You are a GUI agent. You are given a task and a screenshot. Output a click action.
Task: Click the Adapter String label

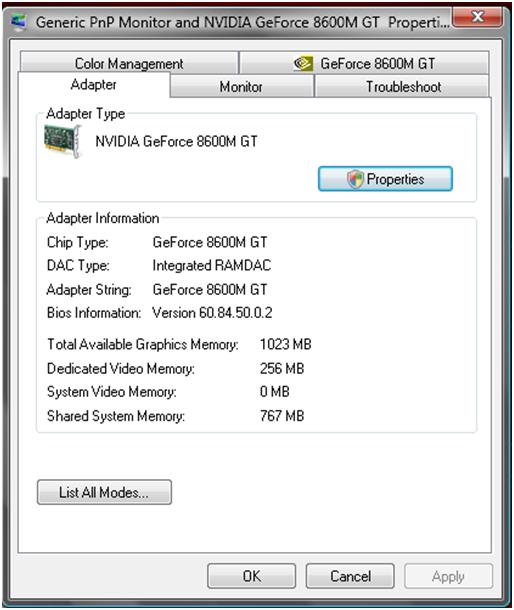(89, 290)
